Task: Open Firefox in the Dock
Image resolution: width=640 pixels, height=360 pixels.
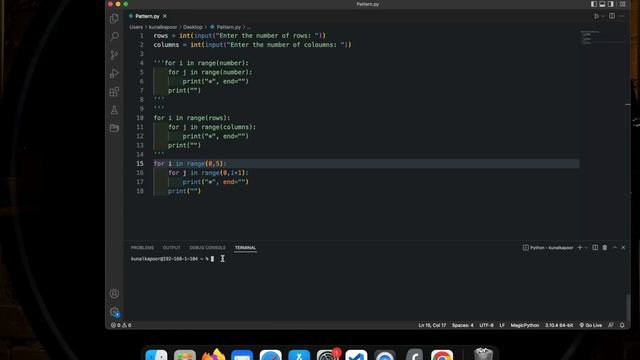Action: (213, 355)
